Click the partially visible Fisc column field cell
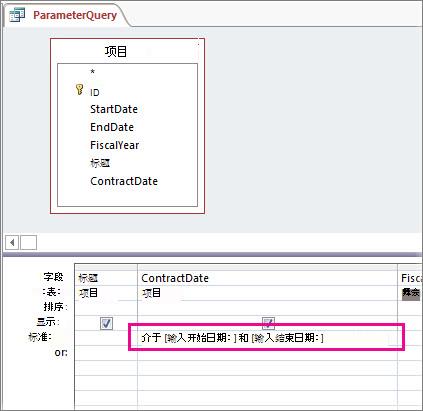This screenshot has width=423, height=411. point(410,278)
